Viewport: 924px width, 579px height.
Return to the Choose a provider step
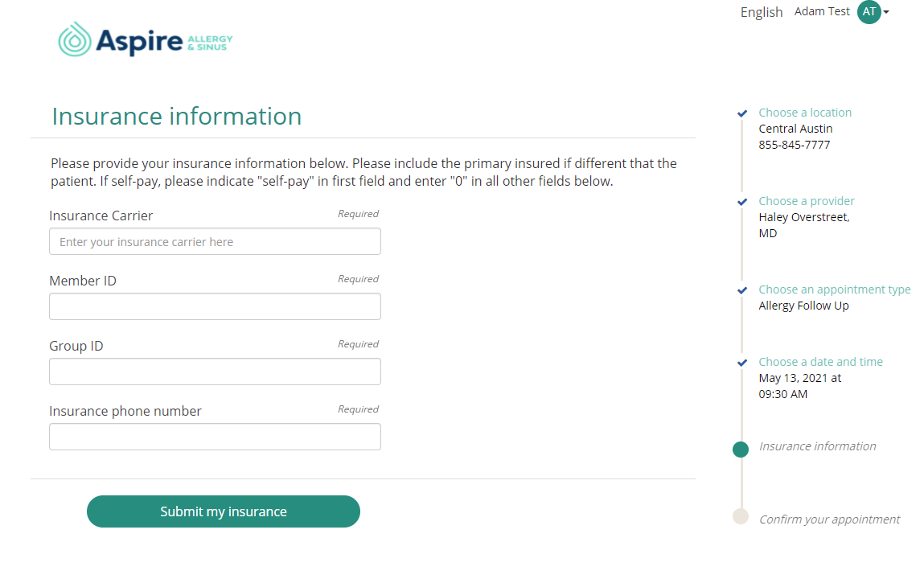tap(806, 201)
